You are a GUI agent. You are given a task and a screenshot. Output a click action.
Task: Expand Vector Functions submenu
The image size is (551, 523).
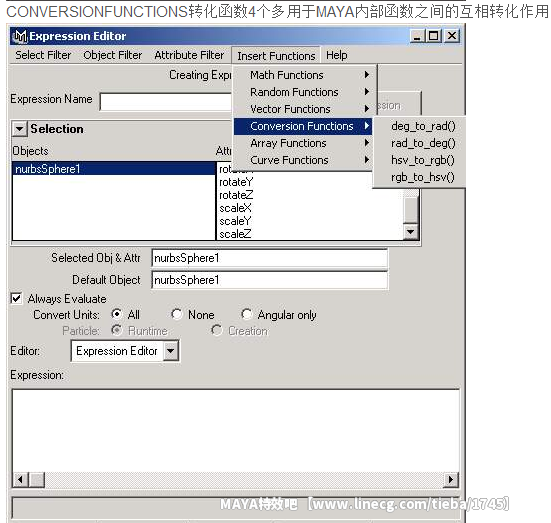(303, 109)
